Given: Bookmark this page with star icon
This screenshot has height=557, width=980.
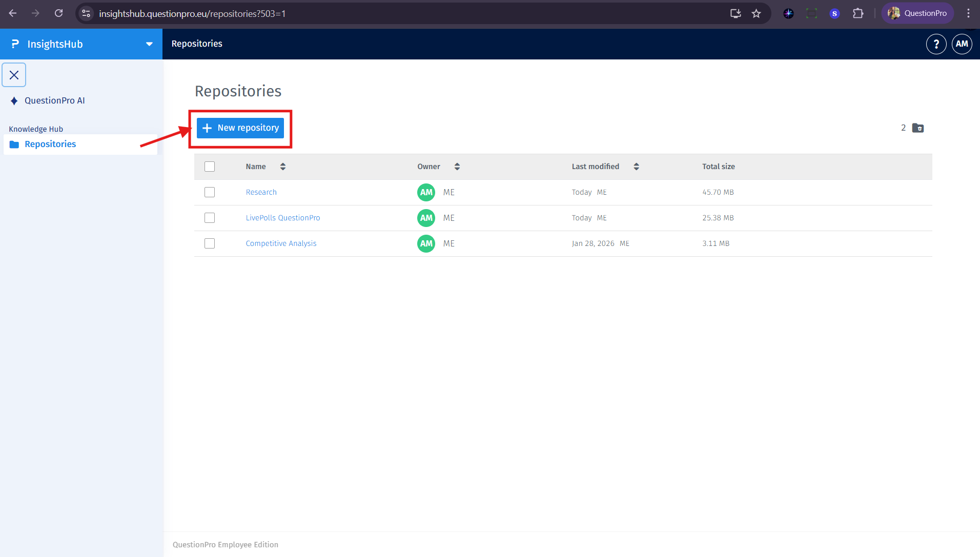Looking at the screenshot, I should click(756, 13).
